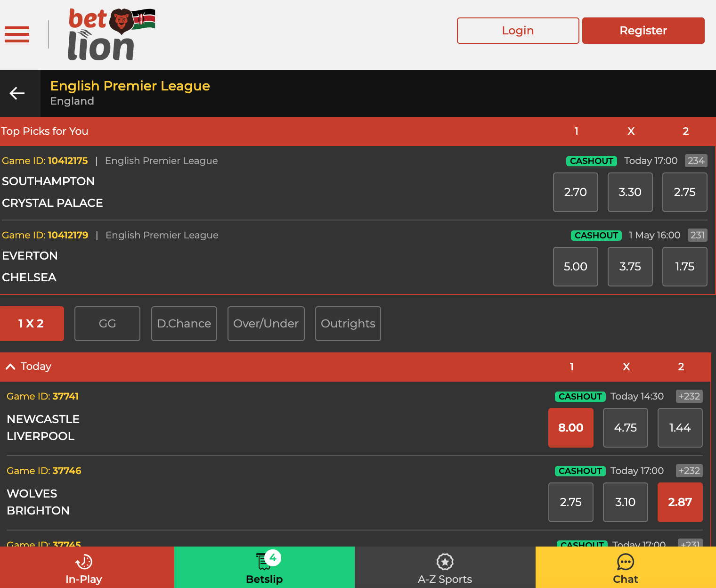Click the Login button
The image size is (716, 588).
pyautogui.click(x=518, y=31)
